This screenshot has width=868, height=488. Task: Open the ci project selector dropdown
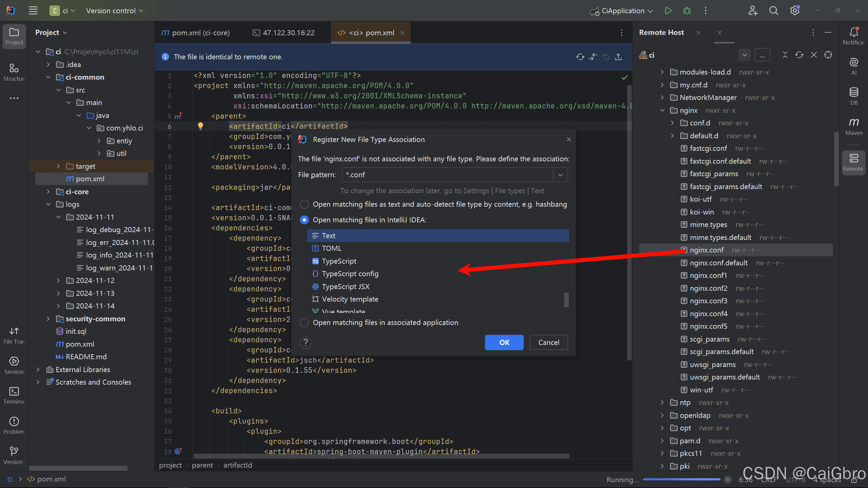(x=62, y=11)
